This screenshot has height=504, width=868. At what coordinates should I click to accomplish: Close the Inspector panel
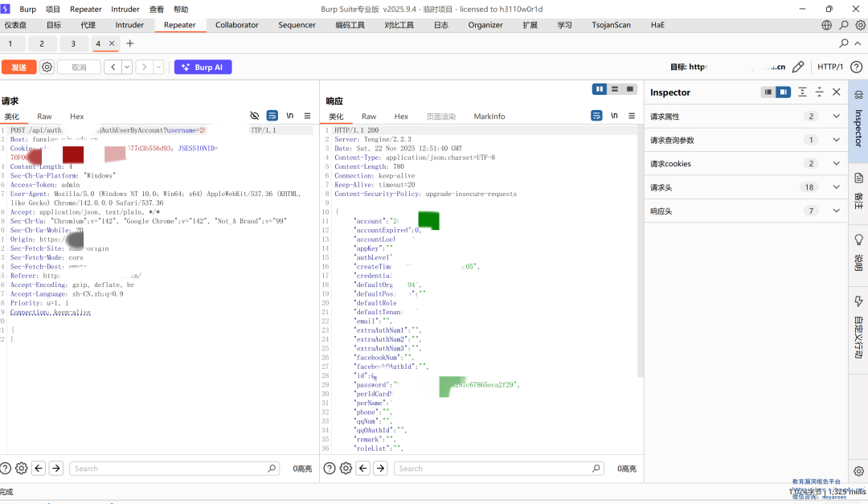click(x=837, y=92)
